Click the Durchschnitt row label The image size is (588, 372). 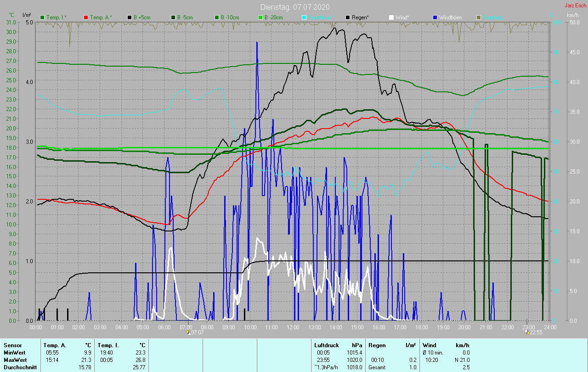tap(18, 367)
